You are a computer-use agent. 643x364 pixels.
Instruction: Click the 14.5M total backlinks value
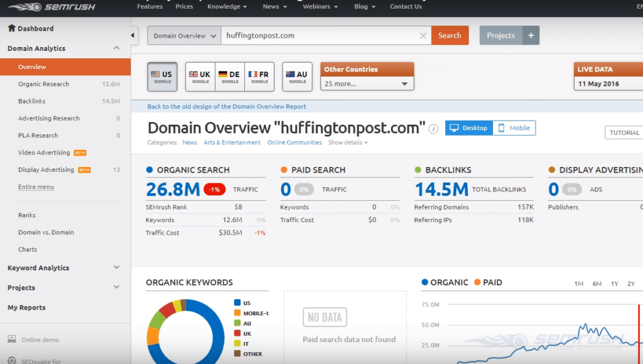click(441, 190)
